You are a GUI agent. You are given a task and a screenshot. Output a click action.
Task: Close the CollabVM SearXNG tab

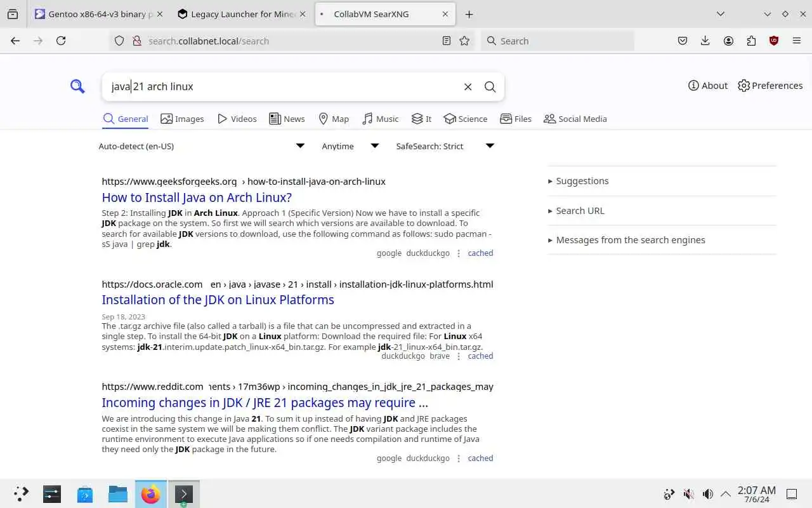445,14
